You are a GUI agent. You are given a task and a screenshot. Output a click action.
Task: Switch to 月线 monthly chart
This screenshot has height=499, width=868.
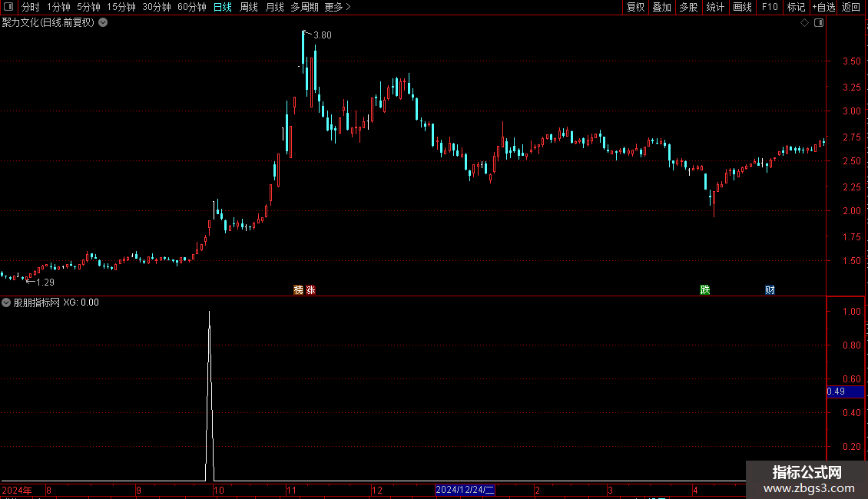pyautogui.click(x=274, y=7)
